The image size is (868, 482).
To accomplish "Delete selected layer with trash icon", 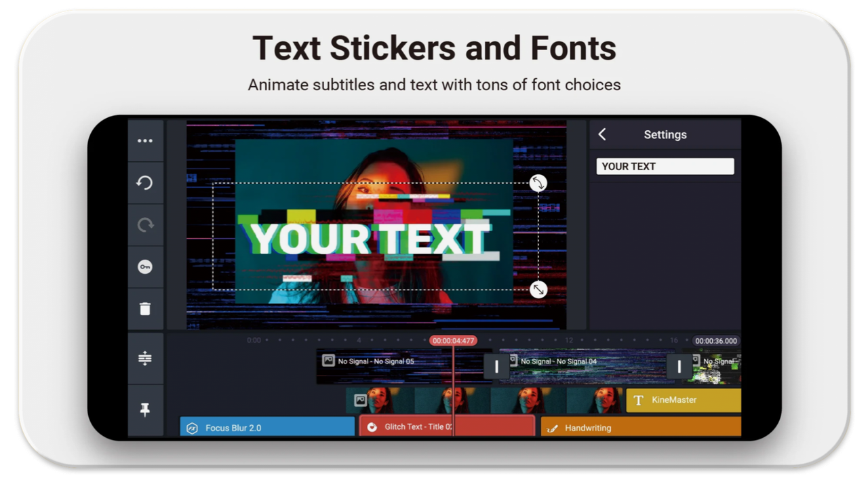I will click(145, 309).
